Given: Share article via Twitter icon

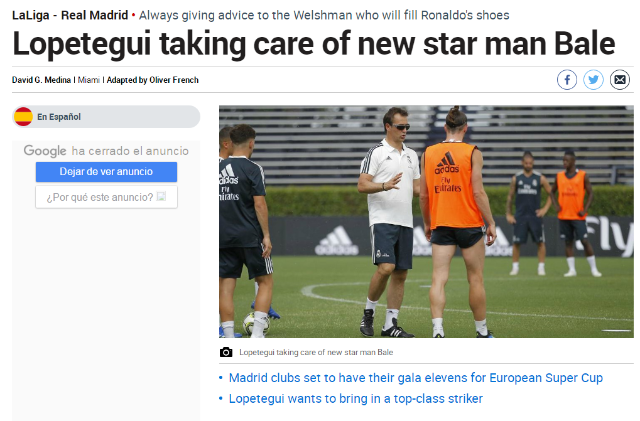Looking at the screenshot, I should click(593, 80).
